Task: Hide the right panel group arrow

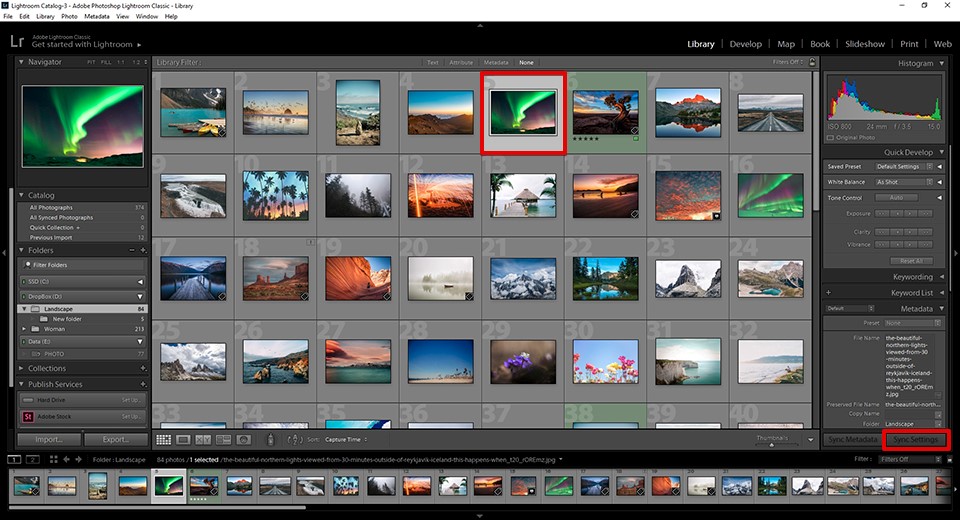Action: pos(956,252)
